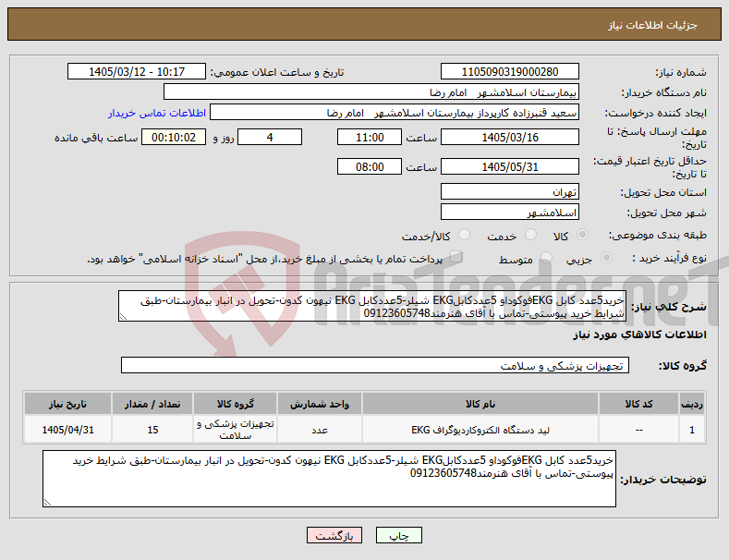Click the بازگشت back button
The height and width of the screenshot is (560, 729).
[x=334, y=535]
